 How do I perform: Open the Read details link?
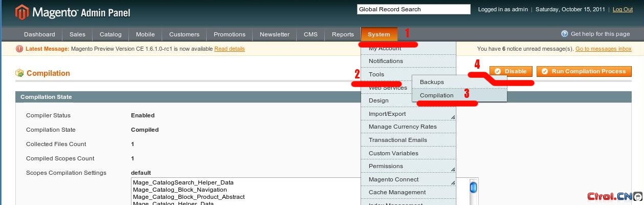[x=230, y=49]
